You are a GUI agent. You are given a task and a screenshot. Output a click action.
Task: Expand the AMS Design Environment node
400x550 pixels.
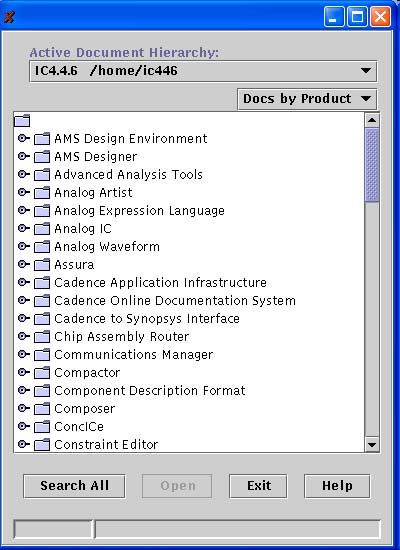(24, 138)
